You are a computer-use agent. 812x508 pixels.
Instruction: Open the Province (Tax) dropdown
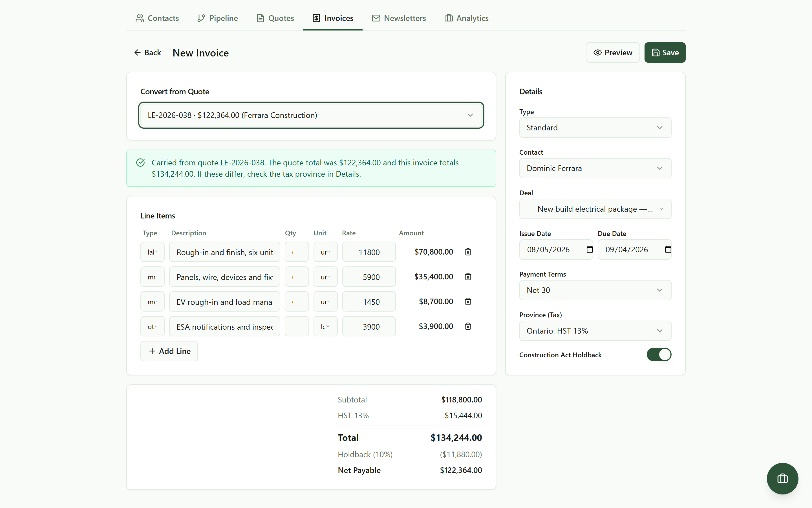[x=595, y=331]
